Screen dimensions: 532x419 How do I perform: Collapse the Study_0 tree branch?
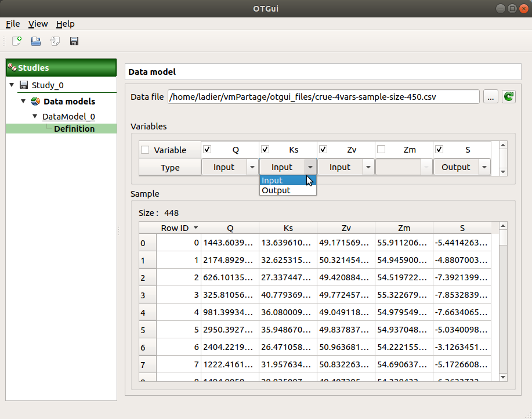pyautogui.click(x=12, y=85)
